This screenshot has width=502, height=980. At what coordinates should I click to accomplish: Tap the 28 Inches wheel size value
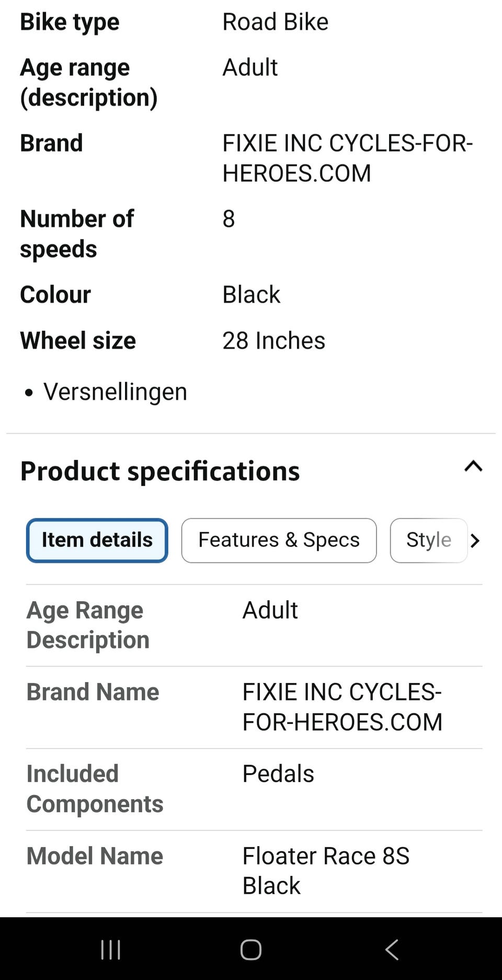coord(273,341)
